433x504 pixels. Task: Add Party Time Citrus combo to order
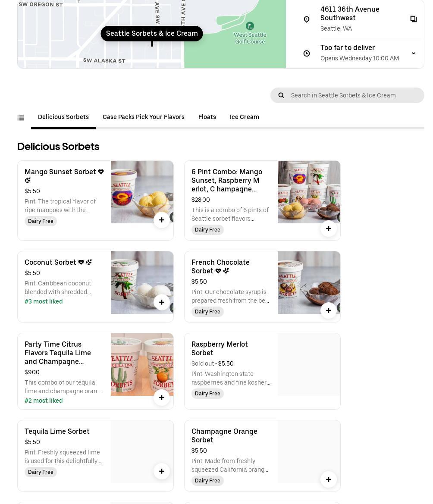pyautogui.click(x=162, y=398)
